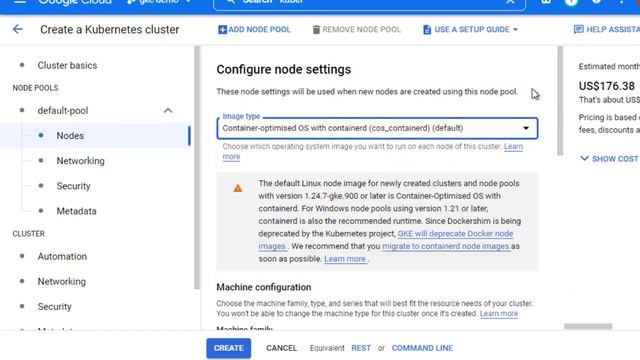Click the Cancel button
The width and height of the screenshot is (640, 360).
(x=281, y=348)
